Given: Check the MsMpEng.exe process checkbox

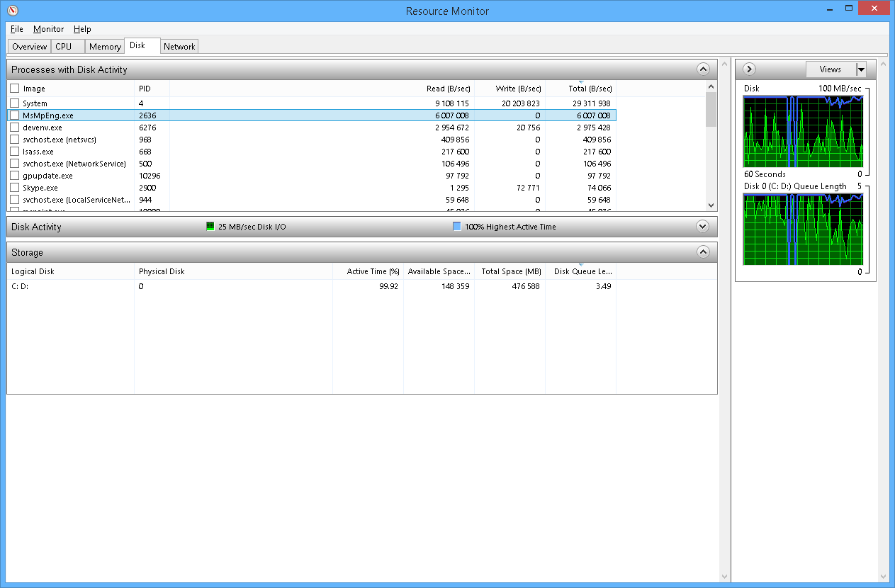Looking at the screenshot, I should point(15,115).
